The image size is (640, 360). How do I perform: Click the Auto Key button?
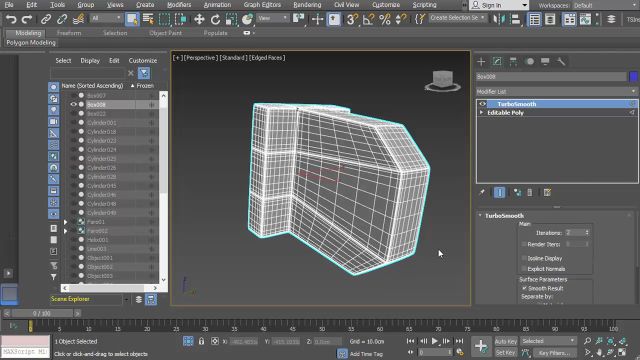click(506, 341)
